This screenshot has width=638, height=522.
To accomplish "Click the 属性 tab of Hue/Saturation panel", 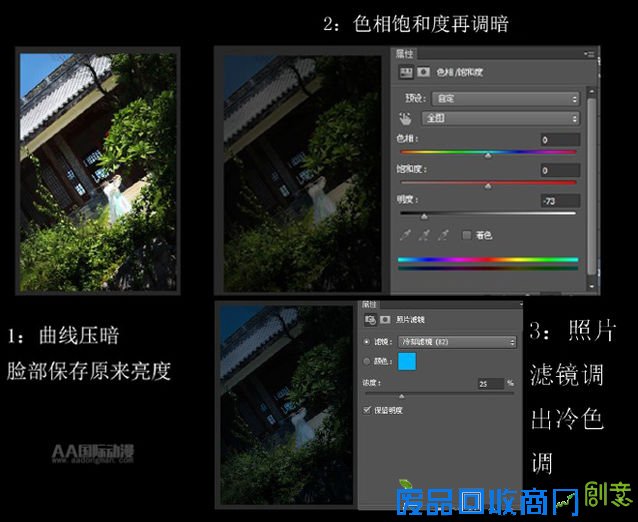I will (x=404, y=54).
